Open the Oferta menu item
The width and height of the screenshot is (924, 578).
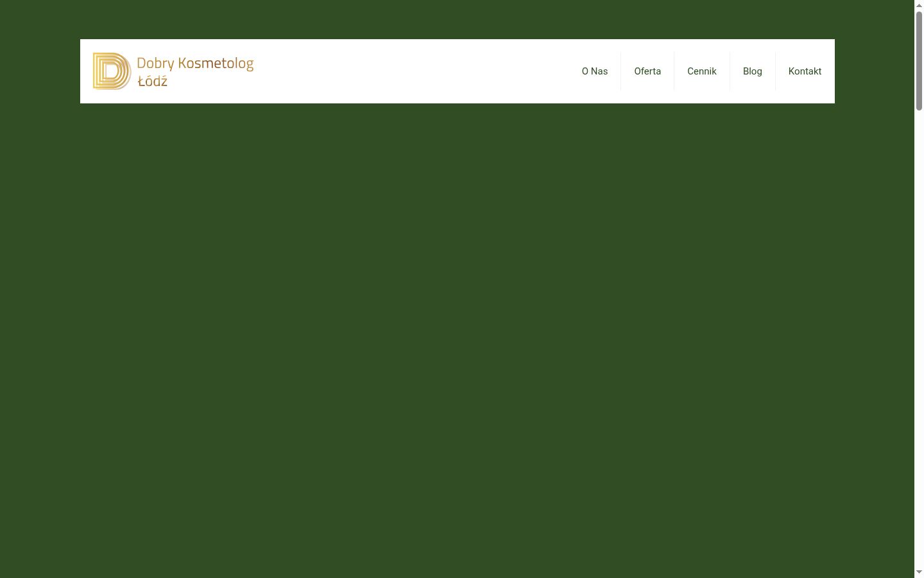(647, 71)
